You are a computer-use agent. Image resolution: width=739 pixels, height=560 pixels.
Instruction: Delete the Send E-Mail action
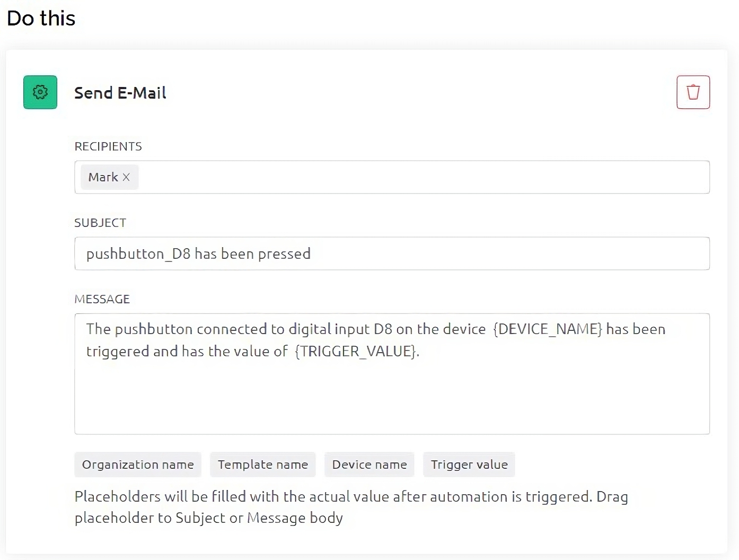pyautogui.click(x=693, y=92)
